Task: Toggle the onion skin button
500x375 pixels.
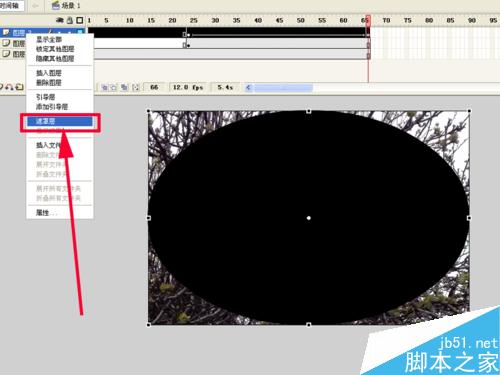Action: tap(105, 88)
